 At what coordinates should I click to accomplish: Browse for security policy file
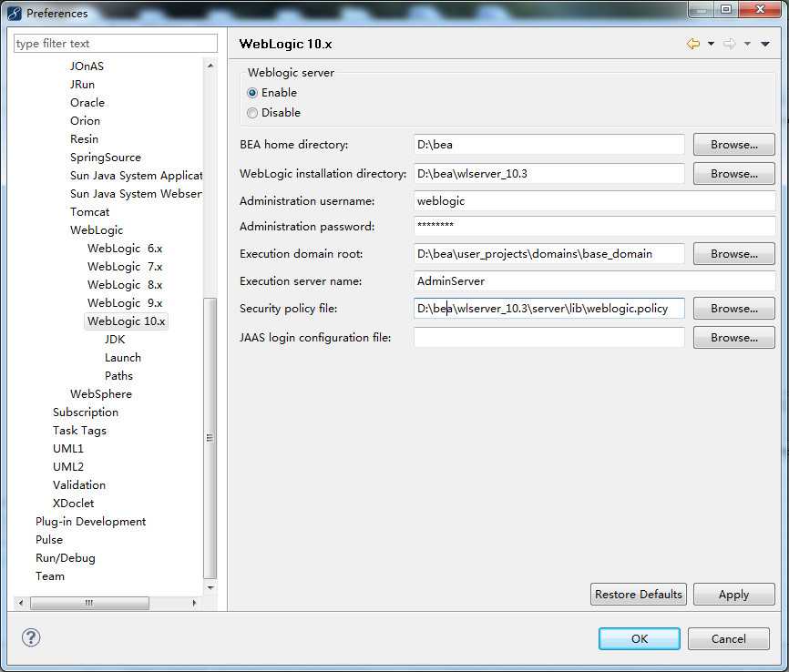click(733, 309)
